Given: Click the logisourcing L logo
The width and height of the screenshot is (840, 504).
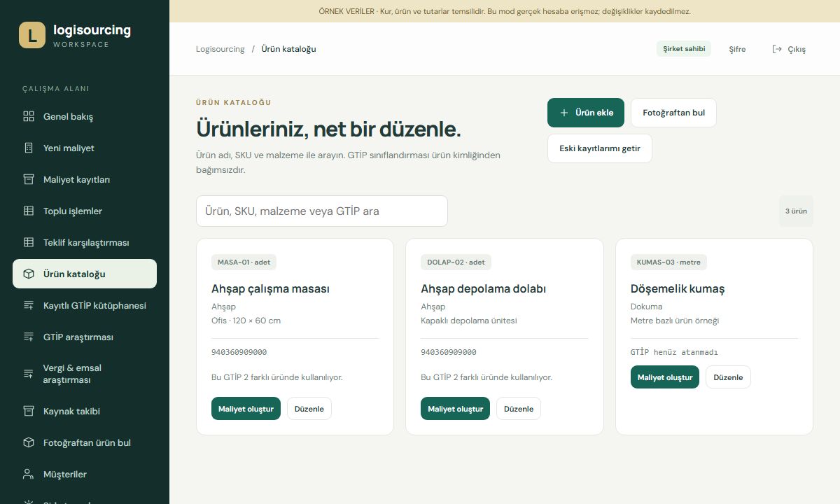Looking at the screenshot, I should [x=32, y=35].
